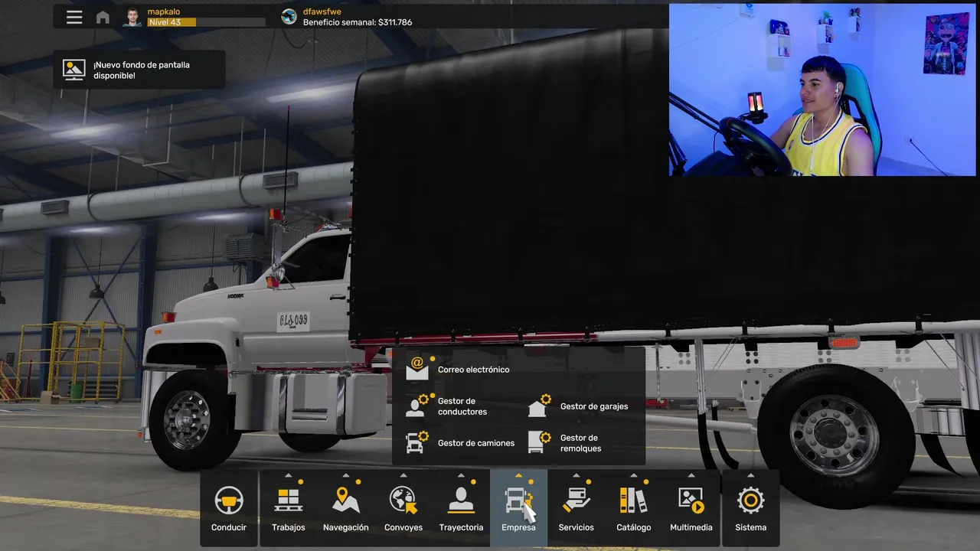Open the ¡Nuevo fondo de pantalla disponible! notification

point(139,70)
